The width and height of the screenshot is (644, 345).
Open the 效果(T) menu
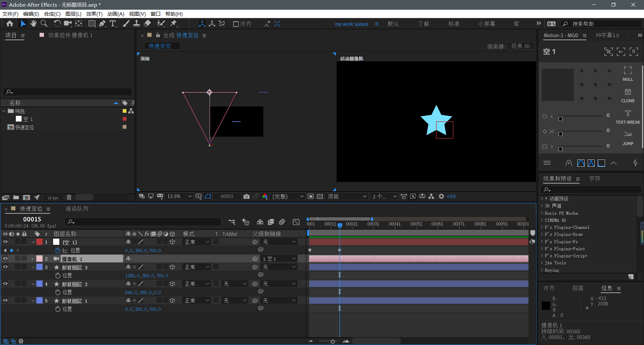94,14
